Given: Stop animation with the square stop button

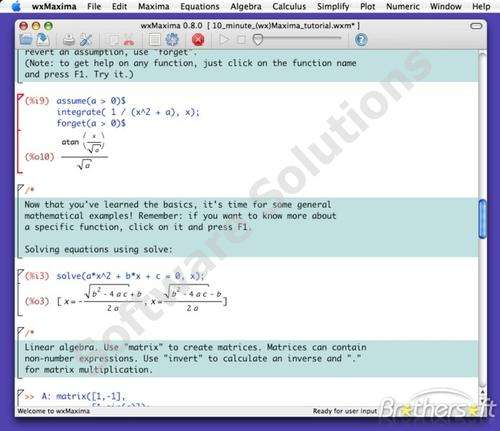Looking at the screenshot, I should pyautogui.click(x=241, y=40).
